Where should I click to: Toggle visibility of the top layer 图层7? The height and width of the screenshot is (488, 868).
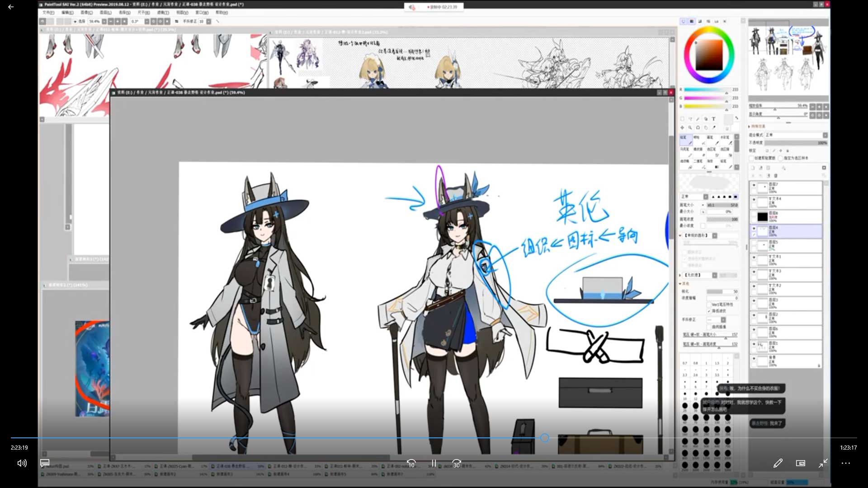coord(754,185)
